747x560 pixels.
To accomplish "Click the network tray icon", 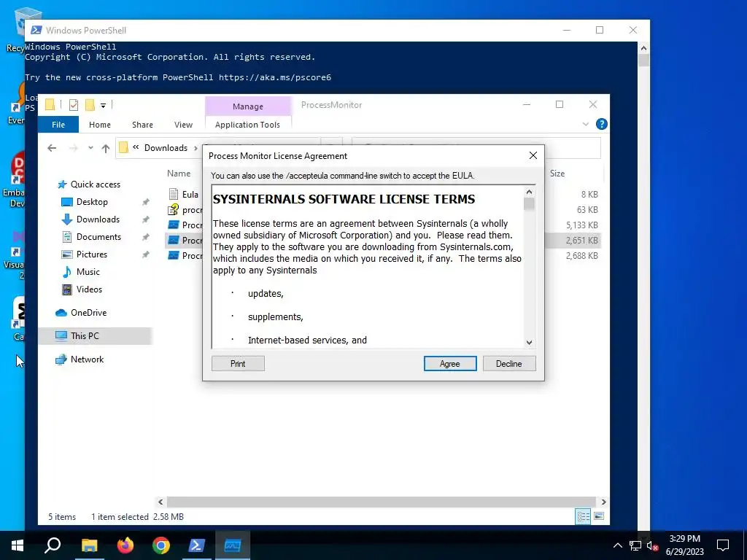I will click(x=635, y=545).
